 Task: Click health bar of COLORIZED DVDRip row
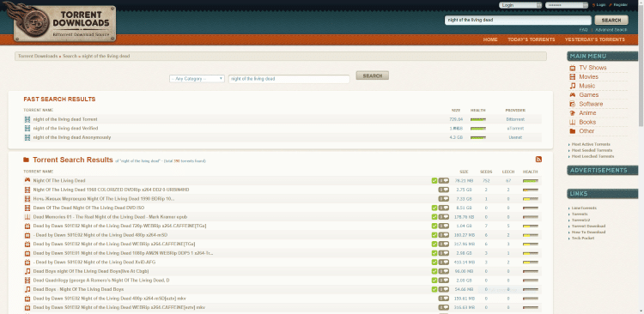pos(531,190)
